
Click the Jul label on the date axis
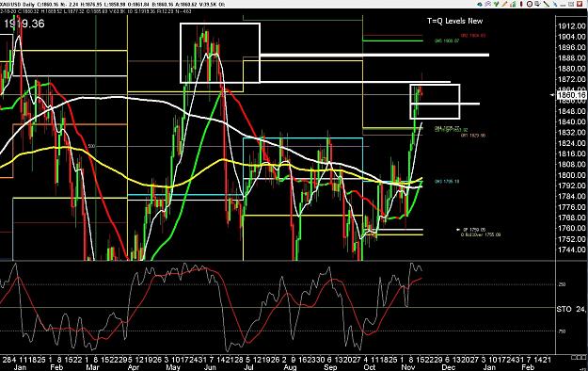(249, 367)
